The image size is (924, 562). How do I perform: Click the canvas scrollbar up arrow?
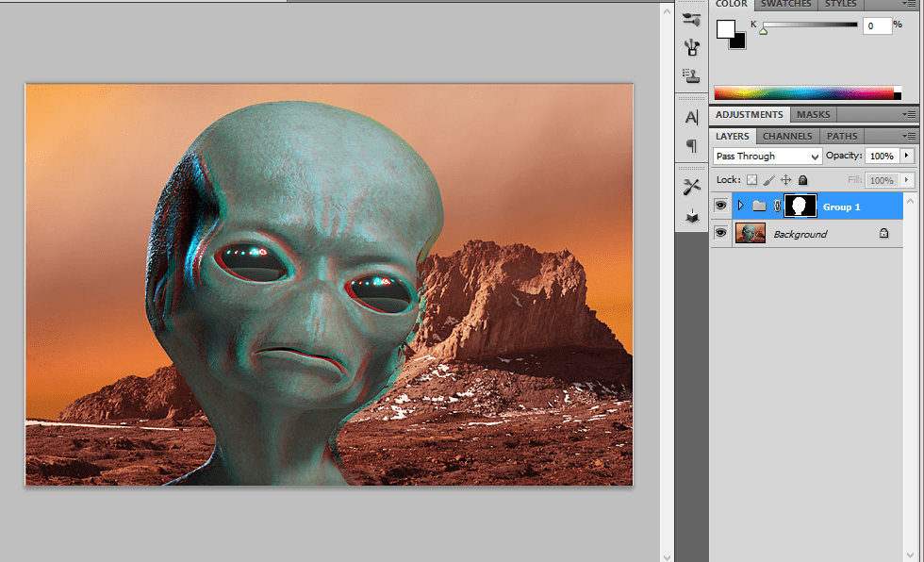click(668, 10)
